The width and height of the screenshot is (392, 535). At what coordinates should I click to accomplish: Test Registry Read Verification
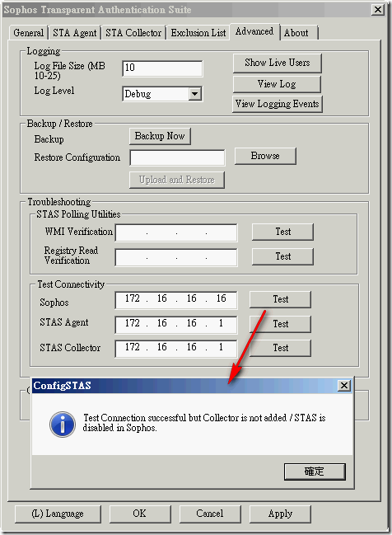click(282, 256)
